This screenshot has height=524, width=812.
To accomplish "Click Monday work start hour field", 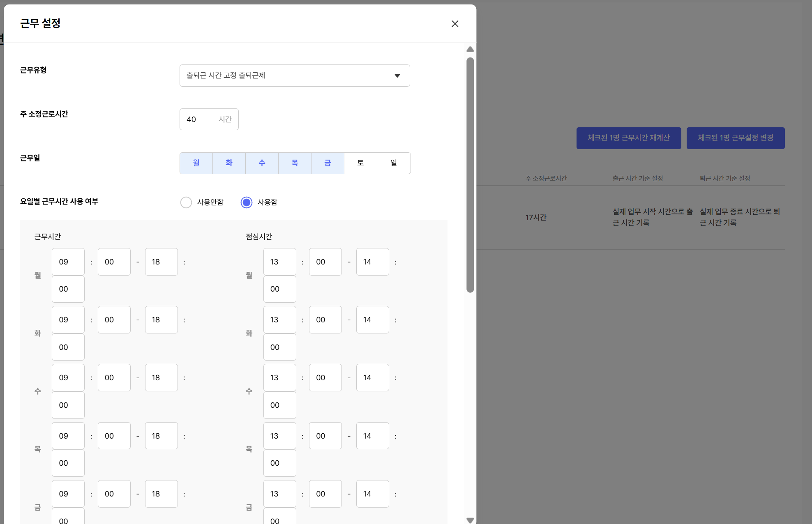I will pyautogui.click(x=68, y=262).
